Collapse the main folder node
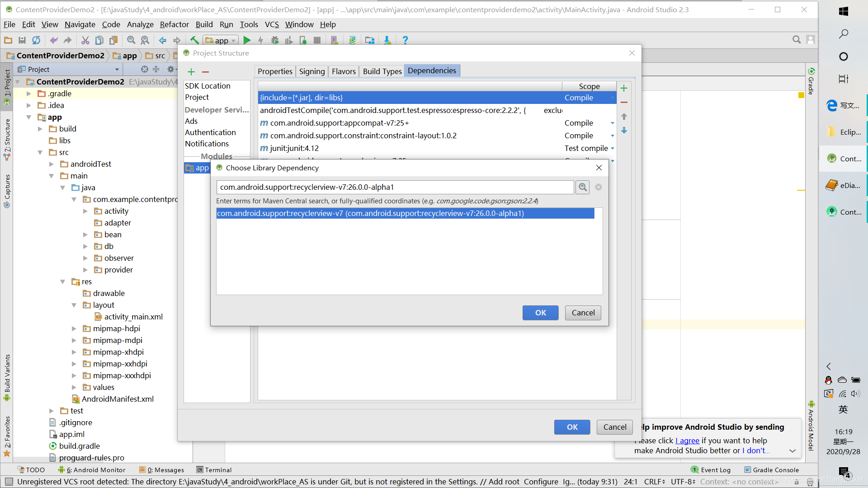The image size is (868, 488). pyautogui.click(x=52, y=176)
